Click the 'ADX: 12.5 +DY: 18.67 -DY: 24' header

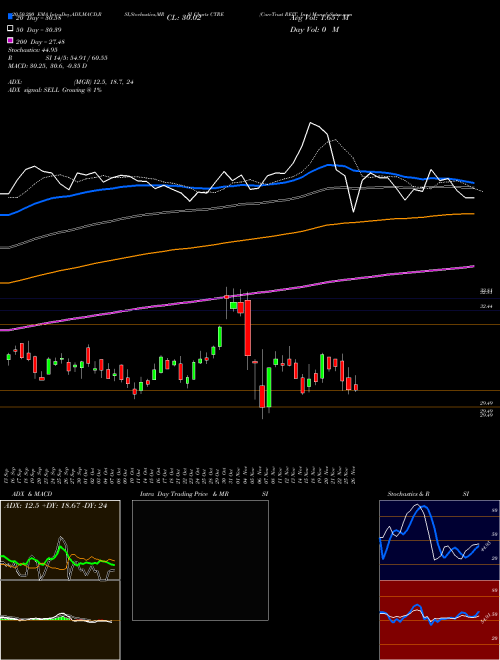pyautogui.click(x=55, y=506)
